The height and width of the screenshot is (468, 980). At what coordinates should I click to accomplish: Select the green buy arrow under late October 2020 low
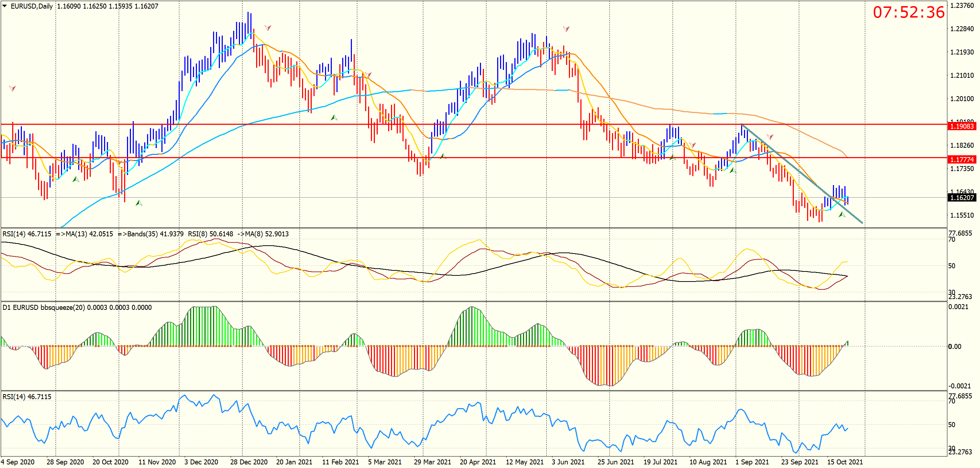click(x=139, y=203)
